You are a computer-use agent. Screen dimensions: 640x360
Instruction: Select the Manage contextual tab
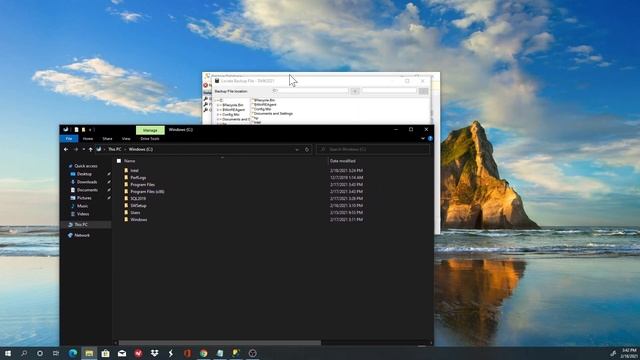coord(150,130)
